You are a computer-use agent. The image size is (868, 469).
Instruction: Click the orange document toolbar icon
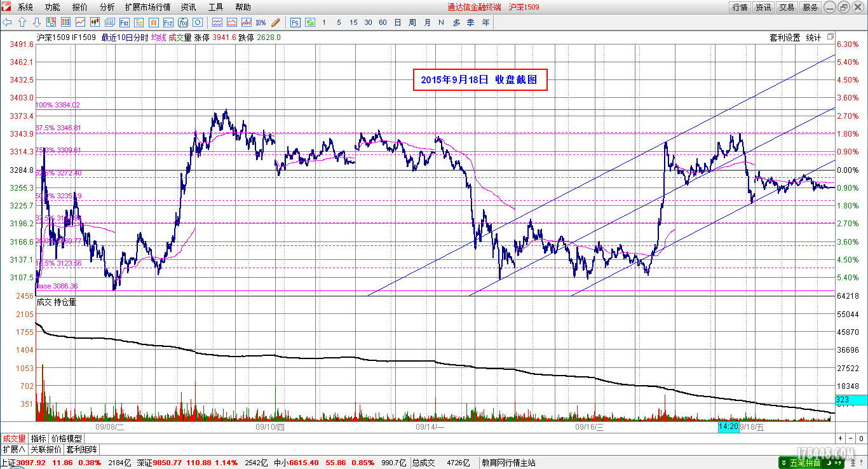point(153,22)
